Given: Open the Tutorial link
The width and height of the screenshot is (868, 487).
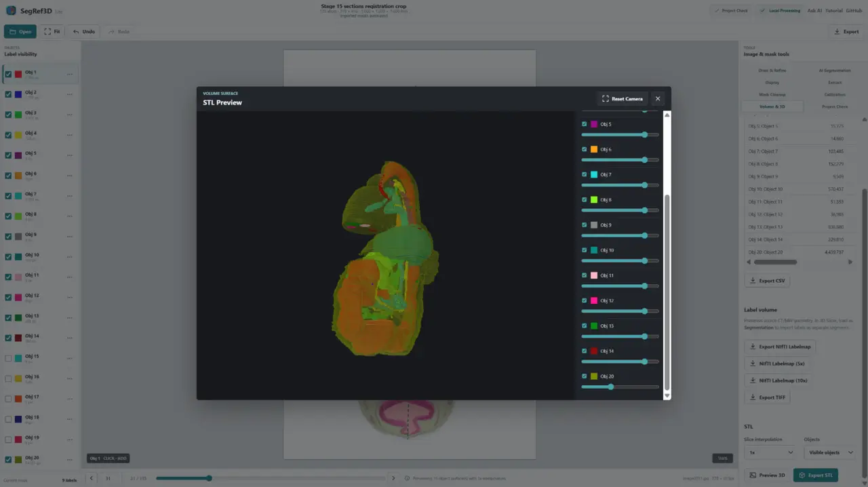Looking at the screenshot, I should coord(833,11).
